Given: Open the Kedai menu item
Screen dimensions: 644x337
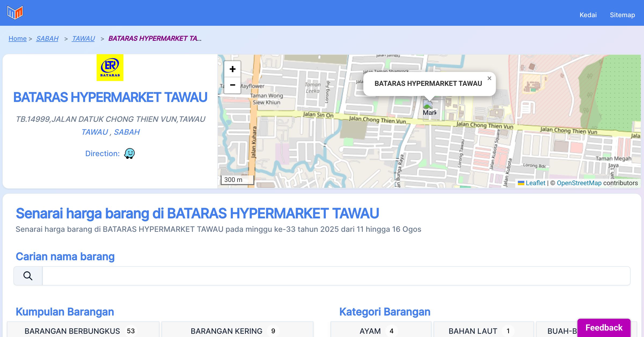Looking at the screenshot, I should coord(588,15).
